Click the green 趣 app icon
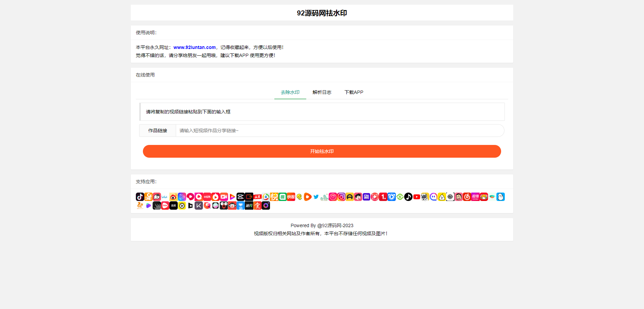Viewport: 644px width, 309px height. point(282,197)
